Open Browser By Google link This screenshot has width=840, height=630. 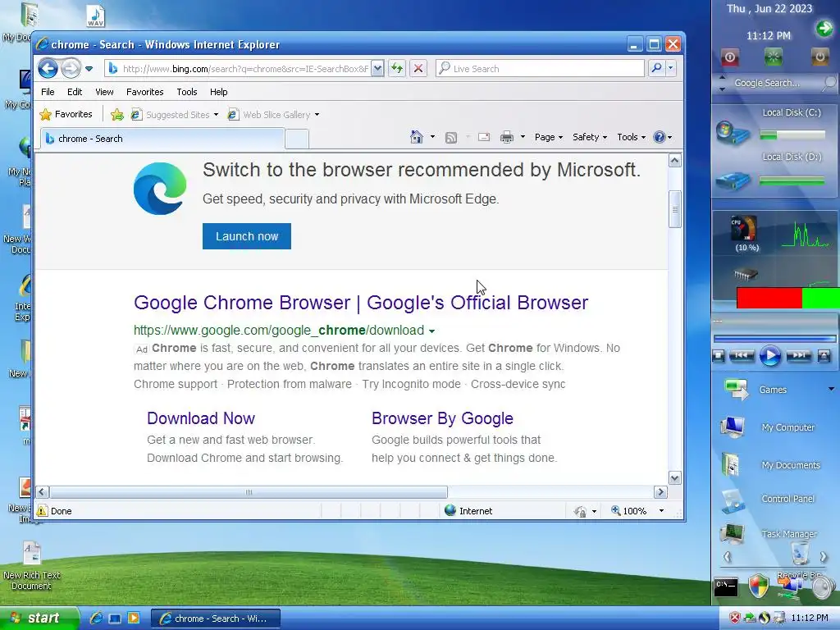pos(442,418)
